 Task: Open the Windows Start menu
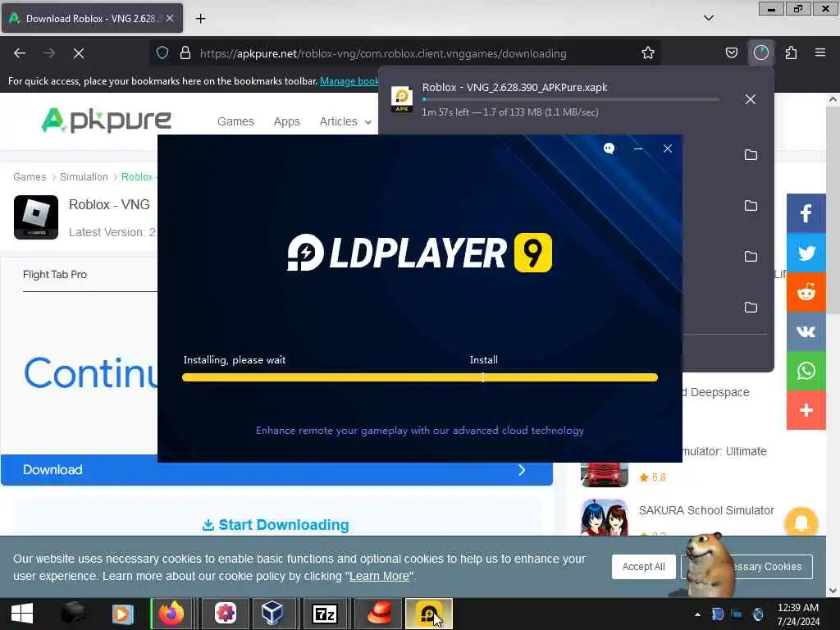[22, 614]
